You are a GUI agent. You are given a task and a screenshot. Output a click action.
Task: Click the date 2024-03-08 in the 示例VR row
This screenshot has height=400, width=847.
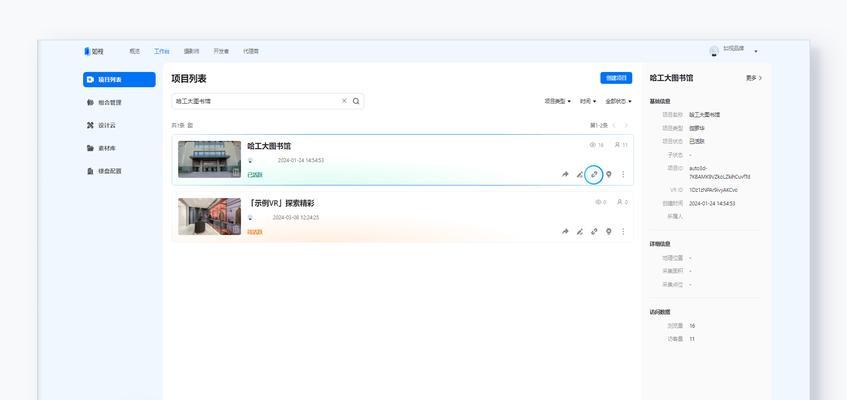pos(295,218)
